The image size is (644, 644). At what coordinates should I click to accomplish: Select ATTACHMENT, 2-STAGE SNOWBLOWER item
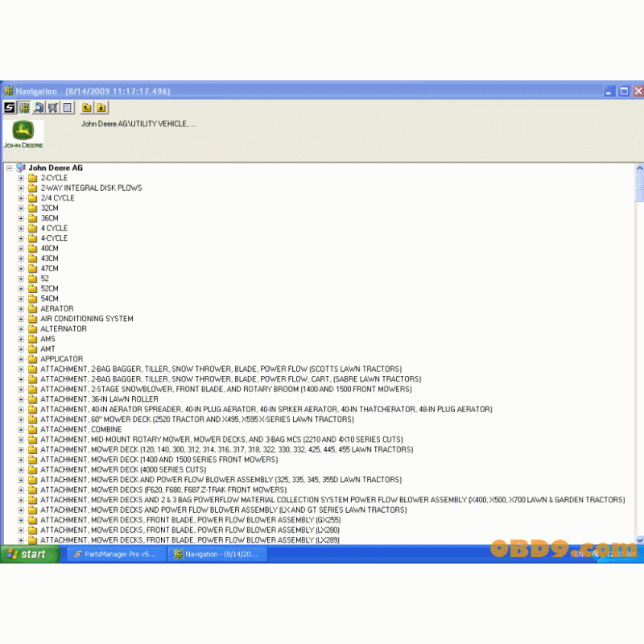[x=226, y=390]
